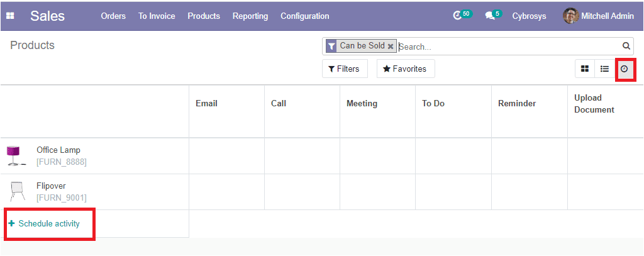Viewport: 644px width, 256px height.
Task: Expand the Filters dropdown
Action: coord(344,69)
